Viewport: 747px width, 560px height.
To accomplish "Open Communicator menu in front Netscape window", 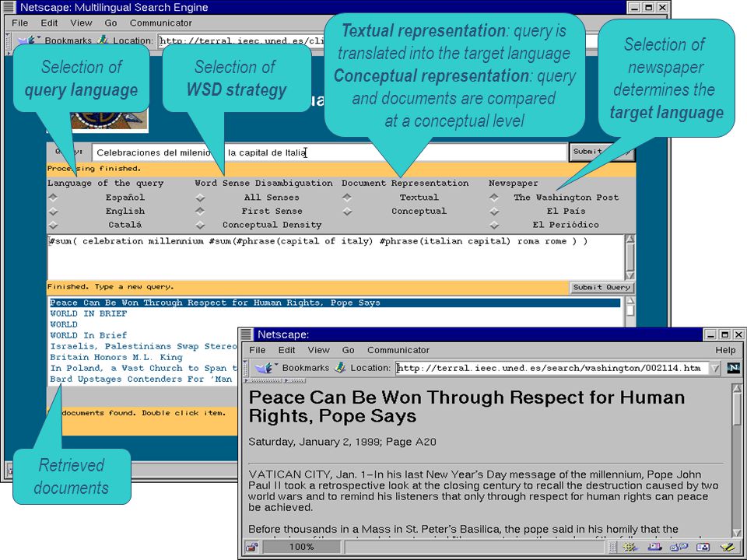I will pyautogui.click(x=398, y=350).
